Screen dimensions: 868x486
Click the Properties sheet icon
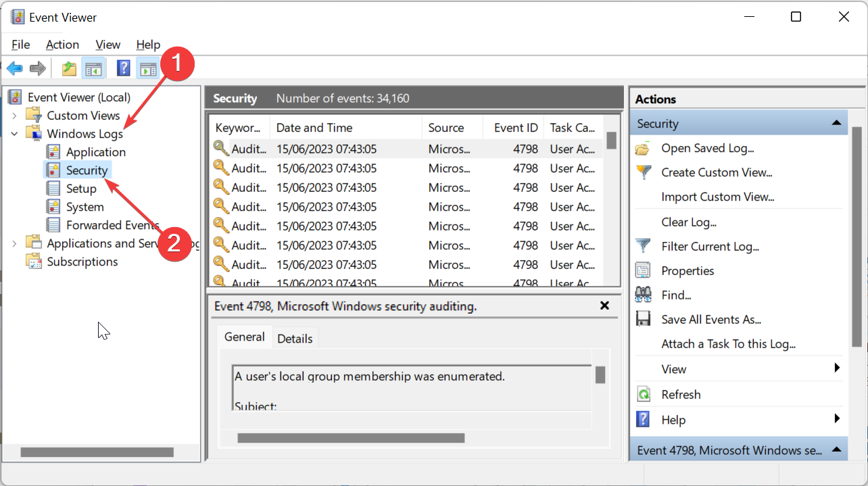643,270
